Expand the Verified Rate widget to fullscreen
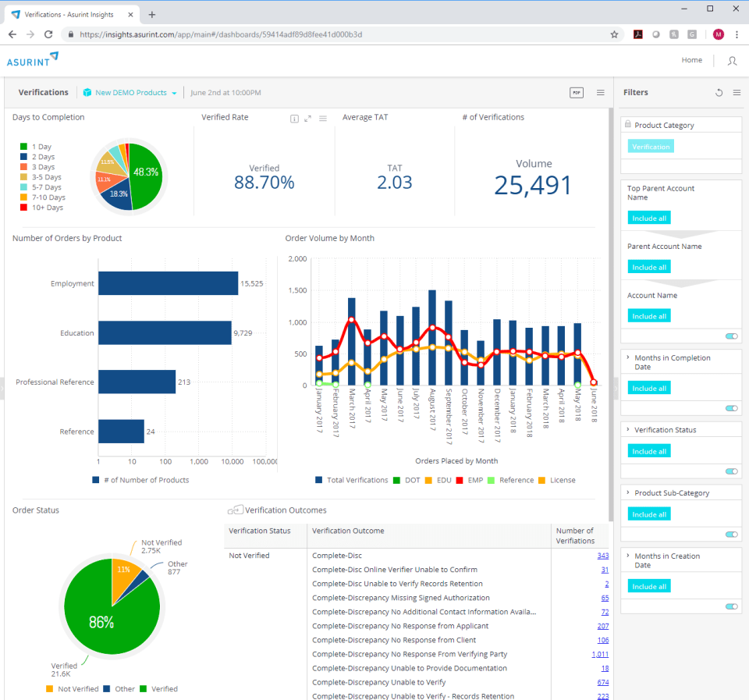 307,118
